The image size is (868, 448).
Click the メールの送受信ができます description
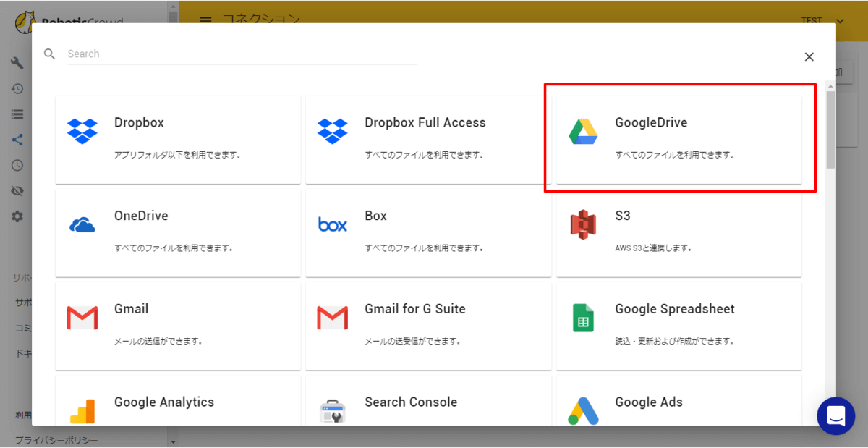point(412,340)
